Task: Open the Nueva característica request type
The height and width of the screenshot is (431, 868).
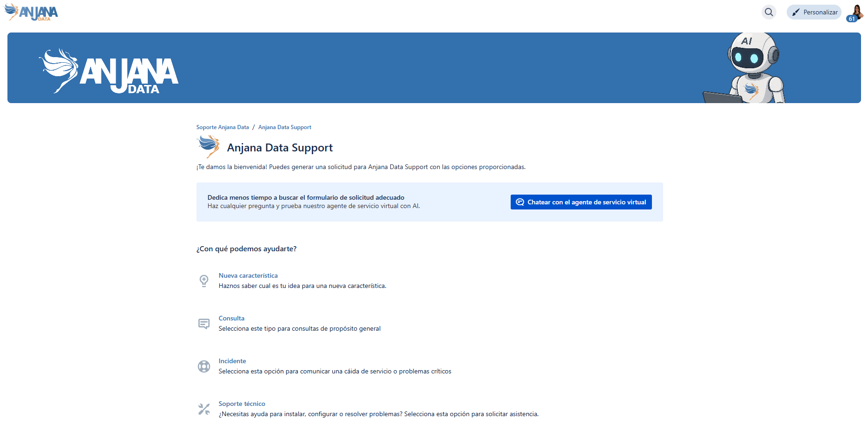Action: pos(248,275)
